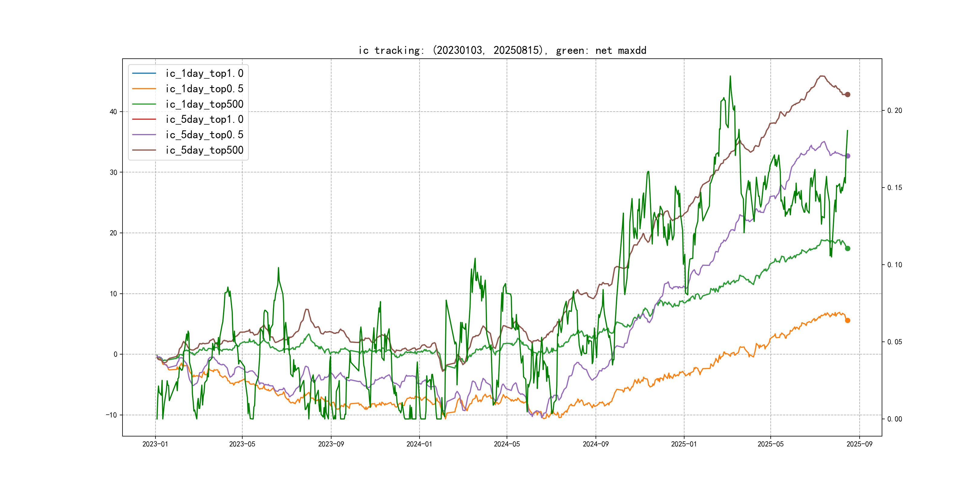This screenshot has width=980, height=490.
Task: Click the 0.20 right-axis tick label
Action: pos(894,111)
